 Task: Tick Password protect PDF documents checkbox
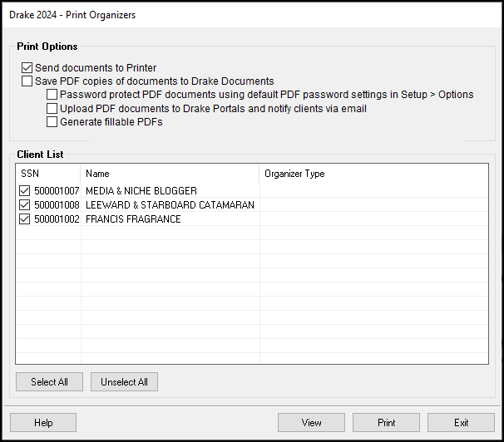52,95
